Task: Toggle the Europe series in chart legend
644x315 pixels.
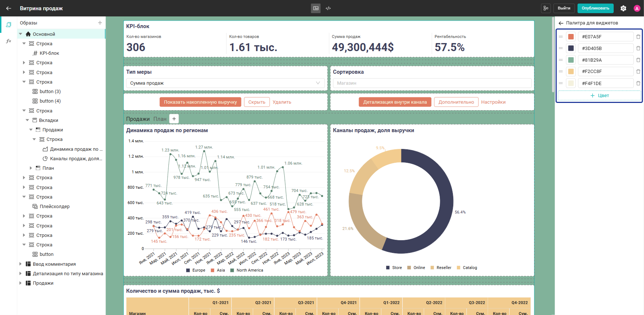Action: point(196,270)
